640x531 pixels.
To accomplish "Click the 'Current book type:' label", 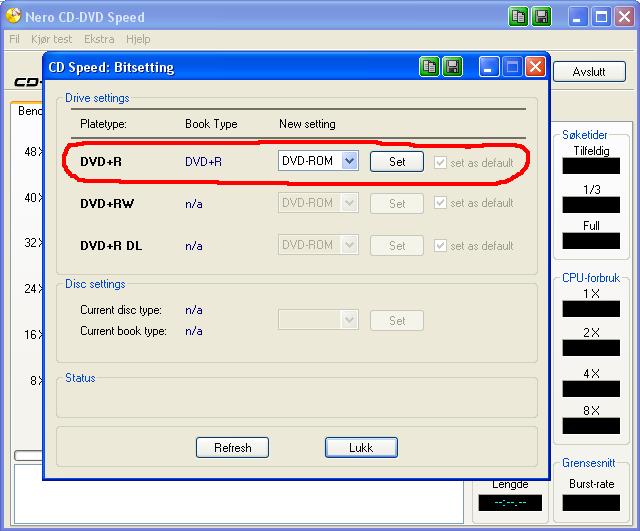I will pyautogui.click(x=123, y=331).
